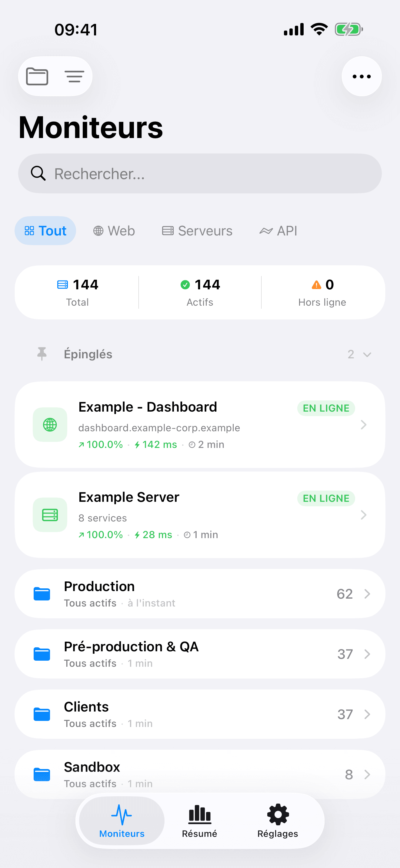Tap the globe icon of Example - Dashboard
Viewport: 400px width, 868px height.
point(50,425)
